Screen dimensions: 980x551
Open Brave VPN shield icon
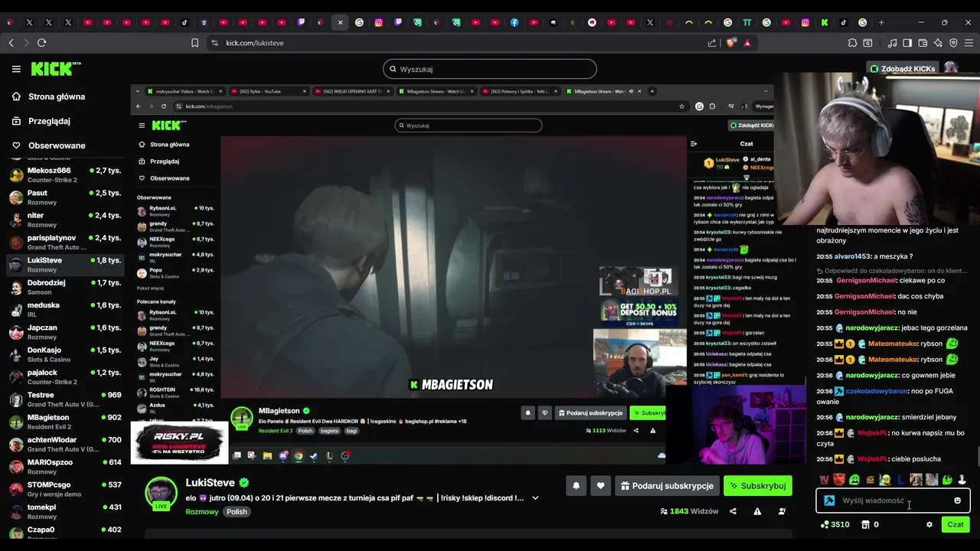pos(953,43)
